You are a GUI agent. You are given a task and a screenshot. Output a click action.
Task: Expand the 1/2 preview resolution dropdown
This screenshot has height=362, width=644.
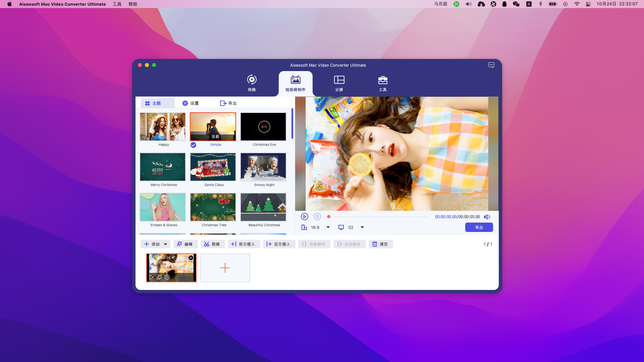click(x=362, y=227)
